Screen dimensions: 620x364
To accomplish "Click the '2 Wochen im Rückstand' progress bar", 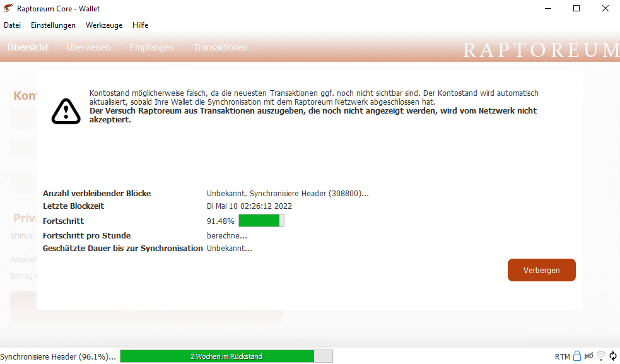I will coord(226,356).
